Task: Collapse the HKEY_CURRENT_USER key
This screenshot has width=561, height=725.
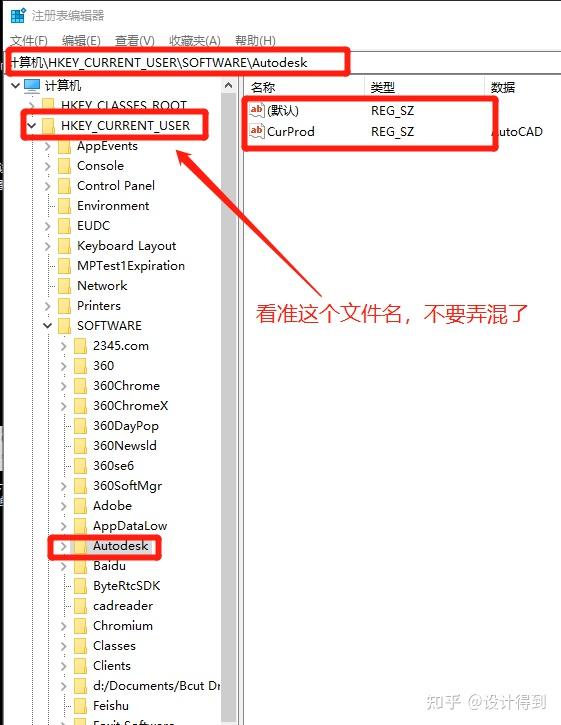Action: click(31, 125)
